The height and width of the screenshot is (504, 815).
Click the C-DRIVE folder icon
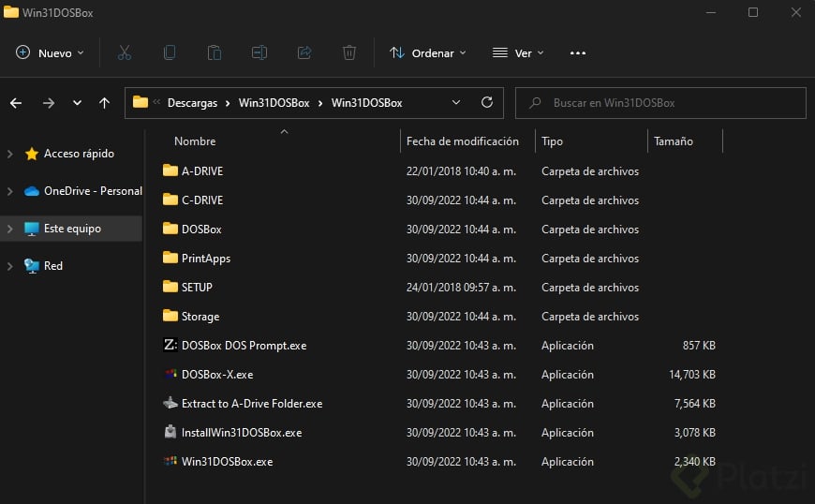[x=170, y=200]
